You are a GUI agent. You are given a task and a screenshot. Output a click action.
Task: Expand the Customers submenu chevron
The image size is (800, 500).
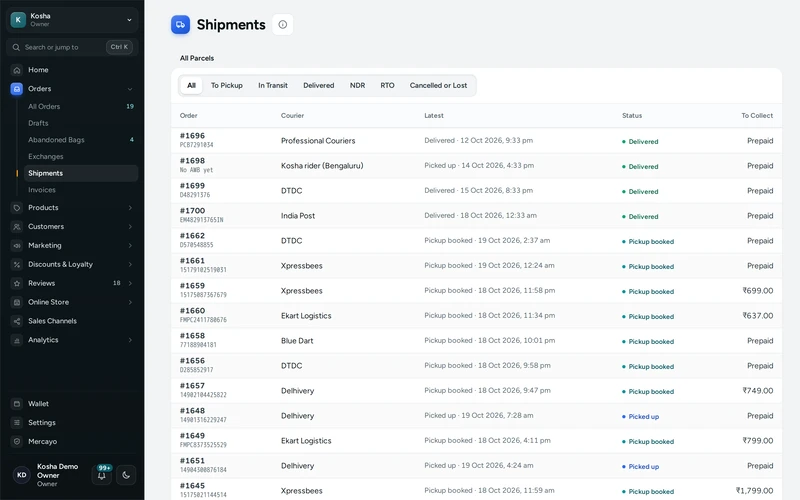coord(130,227)
